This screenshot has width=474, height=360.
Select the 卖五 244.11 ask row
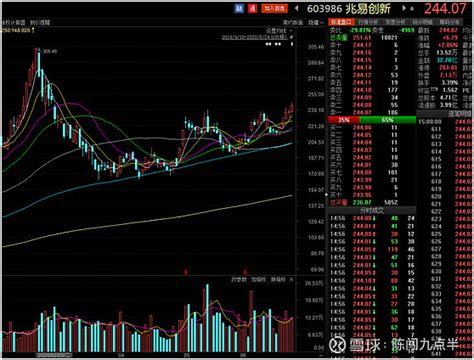372,82
